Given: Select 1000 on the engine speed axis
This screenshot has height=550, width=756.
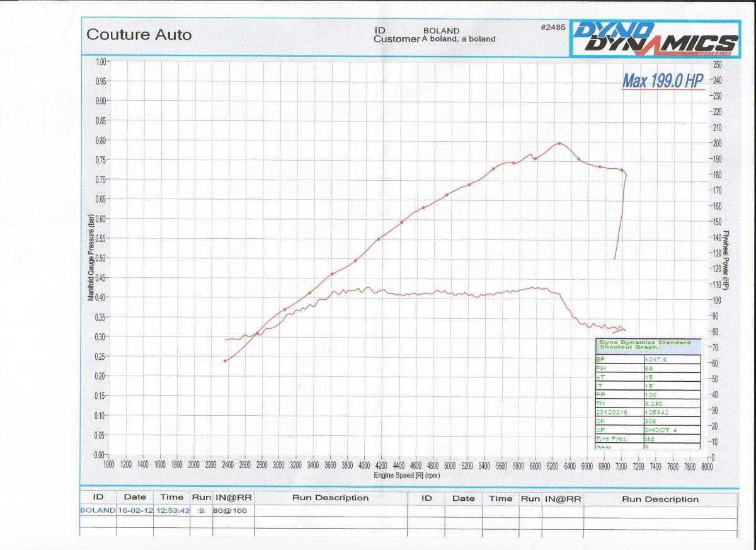Looking at the screenshot, I should [109, 465].
